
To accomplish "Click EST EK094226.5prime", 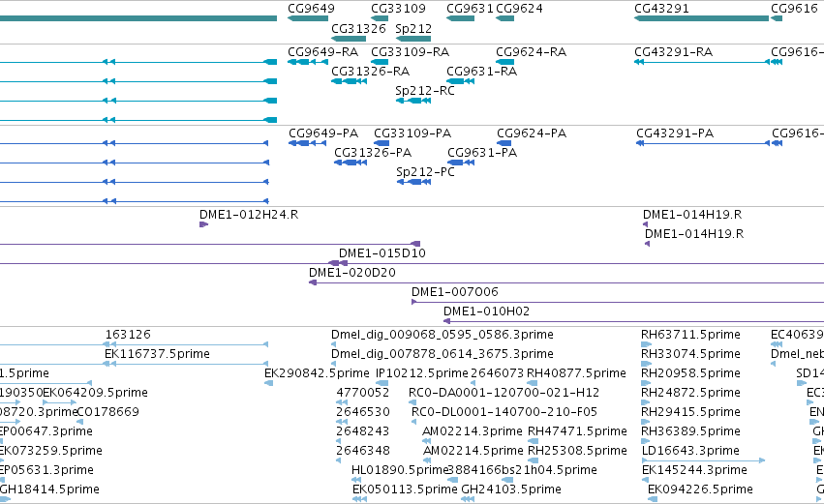I will pyautogui.click(x=700, y=489).
